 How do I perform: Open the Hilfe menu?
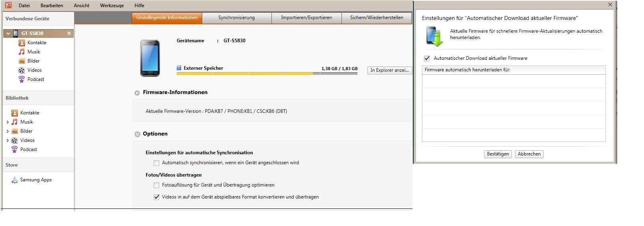click(x=139, y=6)
